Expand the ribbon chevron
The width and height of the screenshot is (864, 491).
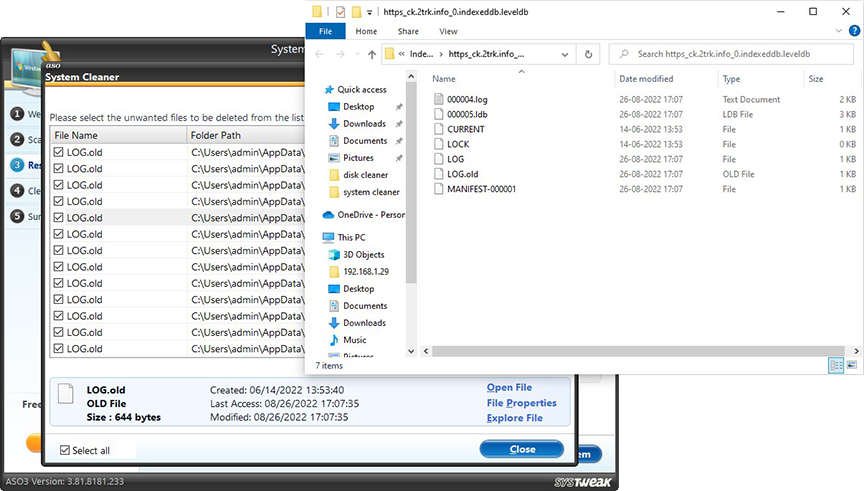839,31
